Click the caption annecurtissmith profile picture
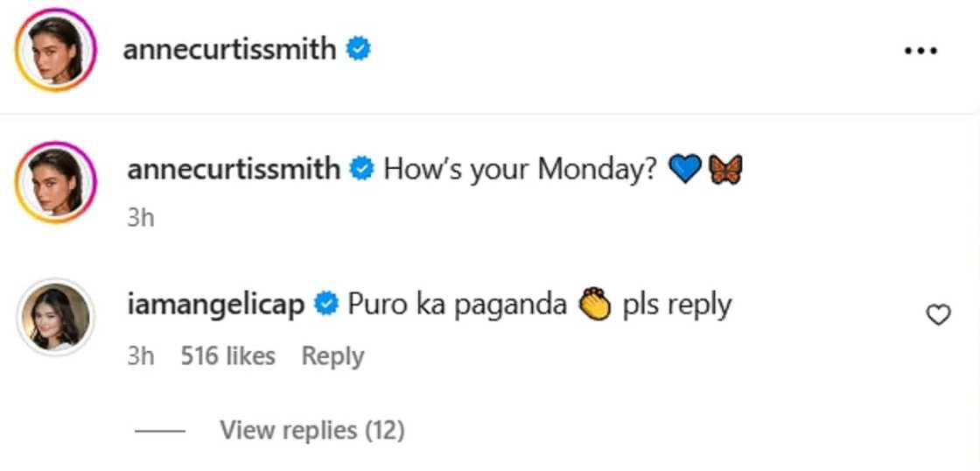 55,182
